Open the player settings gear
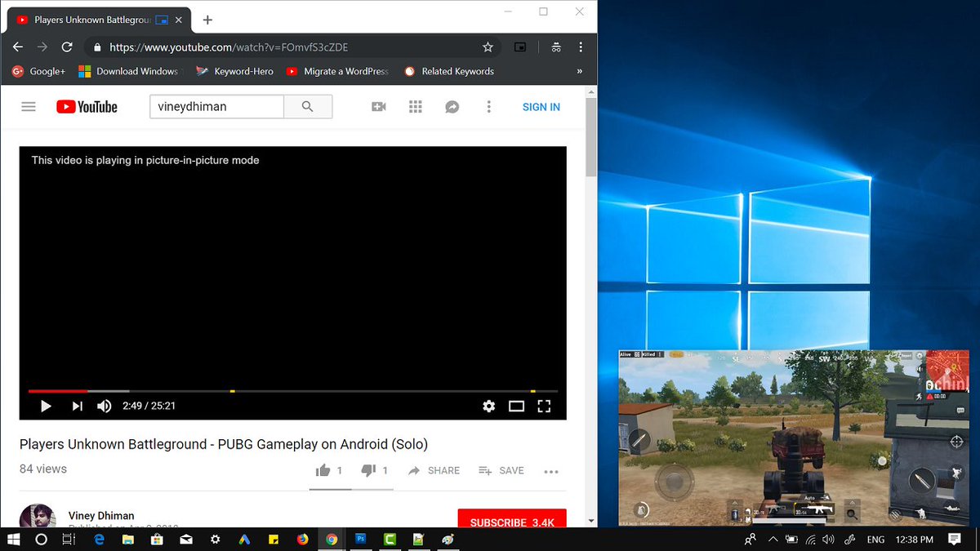 point(488,406)
